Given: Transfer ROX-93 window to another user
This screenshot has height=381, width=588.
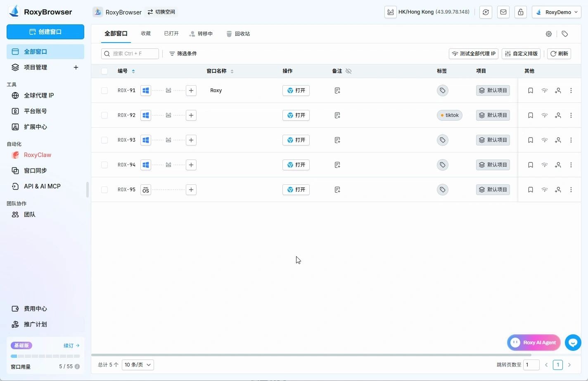Looking at the screenshot, I should (x=558, y=140).
